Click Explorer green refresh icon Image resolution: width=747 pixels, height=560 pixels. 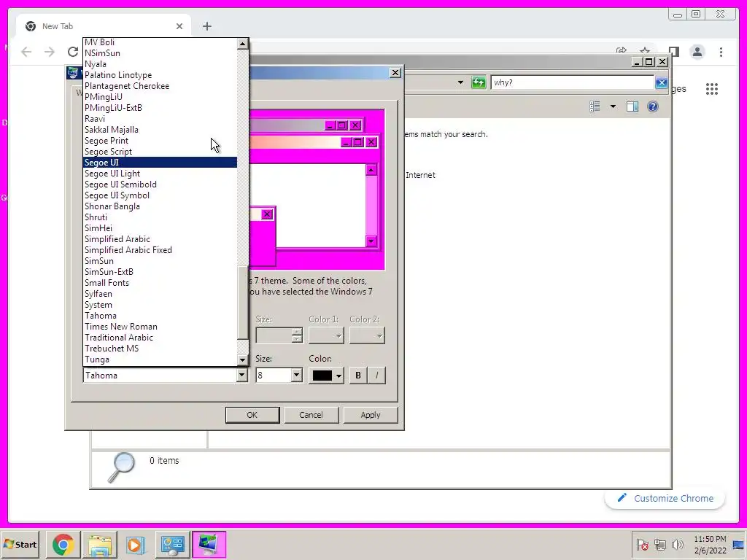click(479, 82)
